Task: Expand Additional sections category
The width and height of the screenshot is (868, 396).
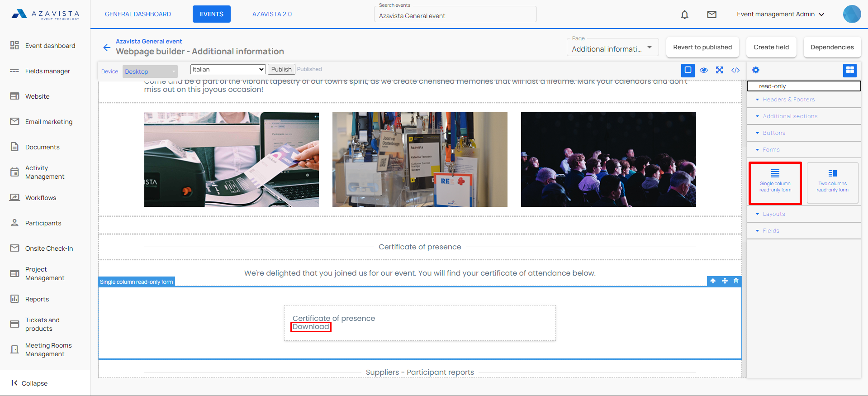Action: point(804,116)
